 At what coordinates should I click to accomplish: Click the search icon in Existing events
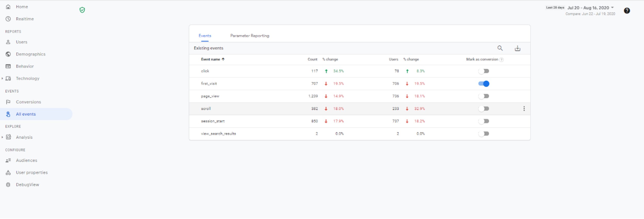tap(500, 48)
